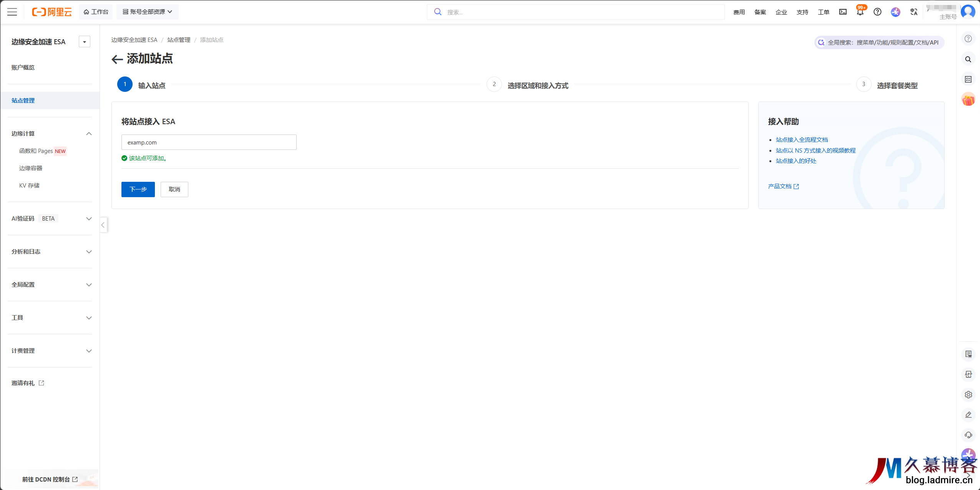This screenshot has width=980, height=490.
Task: Click the 下一步 button
Action: pyautogui.click(x=138, y=189)
